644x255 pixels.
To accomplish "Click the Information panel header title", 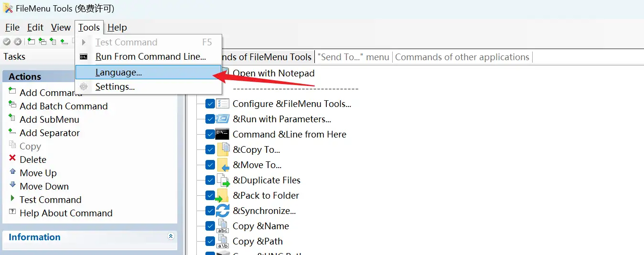I will pos(34,237).
